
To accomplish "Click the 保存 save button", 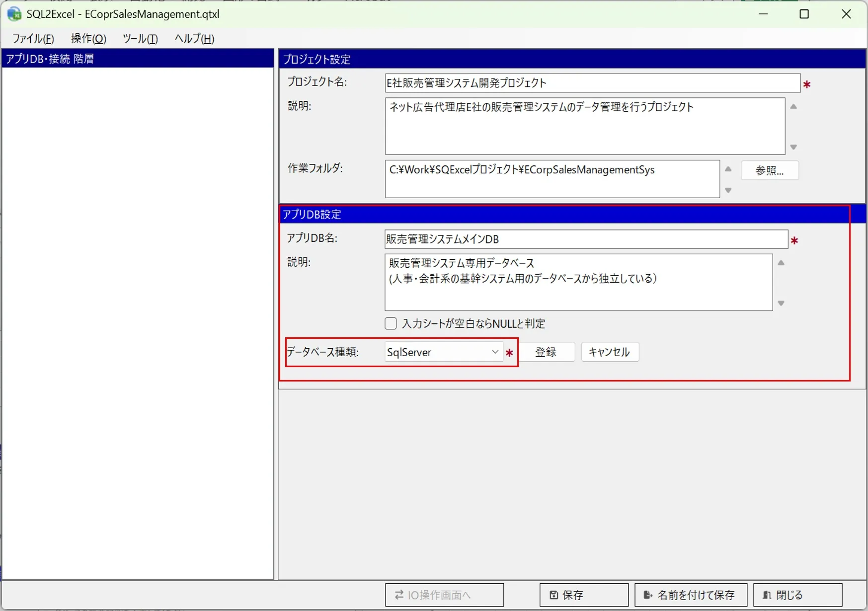I will point(584,595).
